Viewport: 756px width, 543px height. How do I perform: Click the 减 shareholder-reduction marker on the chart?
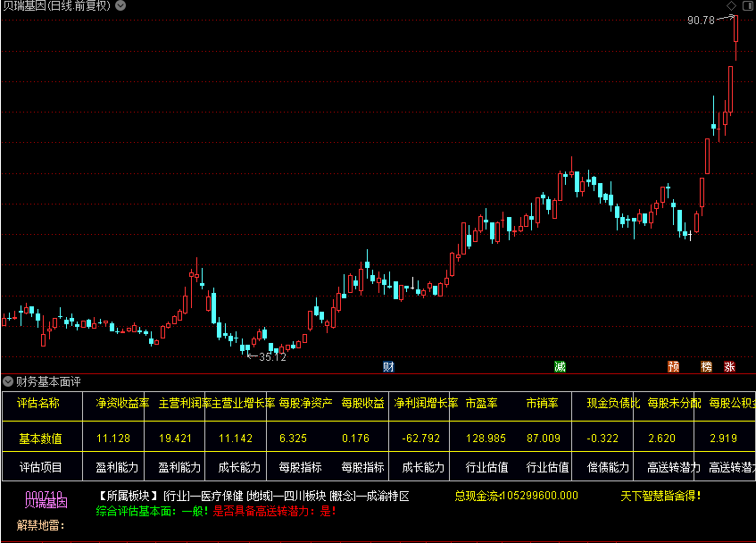[x=560, y=366]
